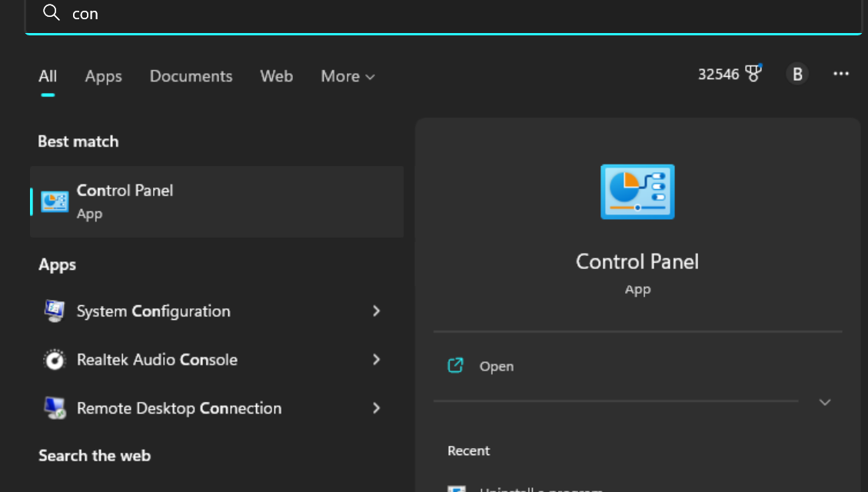Click the Remote Desktop Connection icon

click(55, 408)
